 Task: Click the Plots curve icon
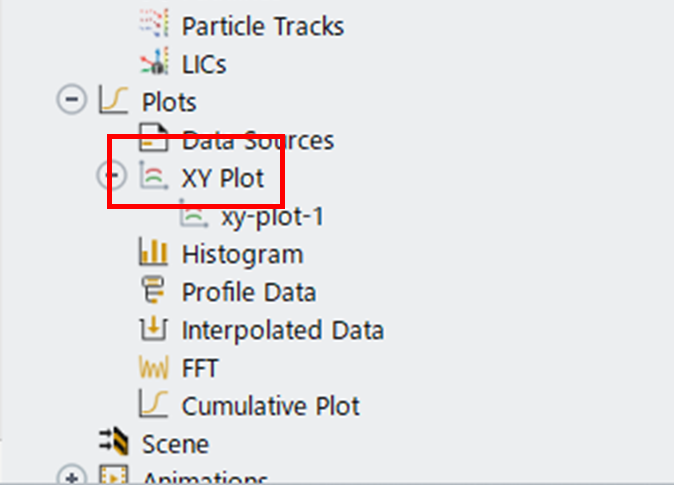113,100
